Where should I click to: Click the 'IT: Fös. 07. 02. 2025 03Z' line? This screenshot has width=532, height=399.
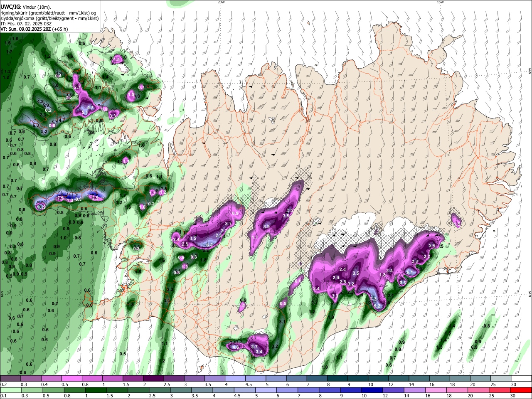tap(26, 24)
